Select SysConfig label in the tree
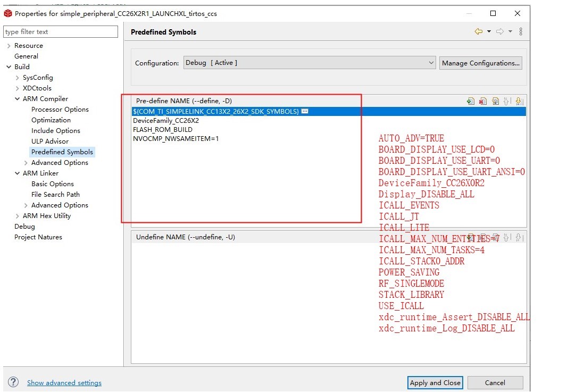Viewport: 576px width, 392px height. 38,78
